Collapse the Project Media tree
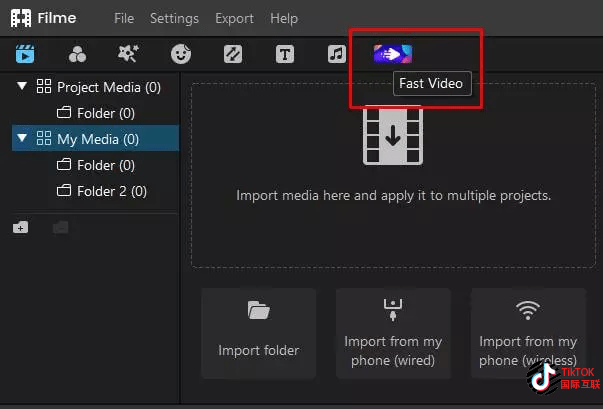Viewport: 603px width, 409px height. pos(22,86)
